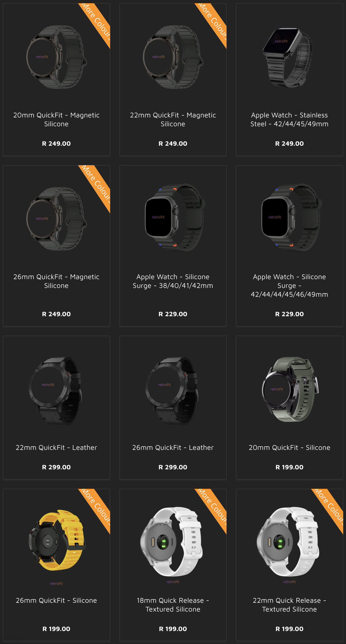Select the 26mm QuickFit Magnetic Silicone watch image
The height and width of the screenshot is (644, 346).
(x=57, y=219)
